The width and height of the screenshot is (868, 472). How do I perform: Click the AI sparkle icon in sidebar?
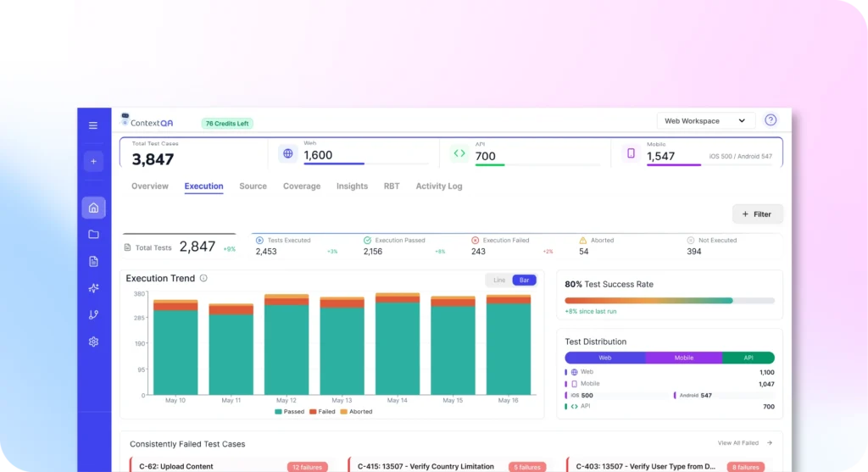pyautogui.click(x=93, y=288)
